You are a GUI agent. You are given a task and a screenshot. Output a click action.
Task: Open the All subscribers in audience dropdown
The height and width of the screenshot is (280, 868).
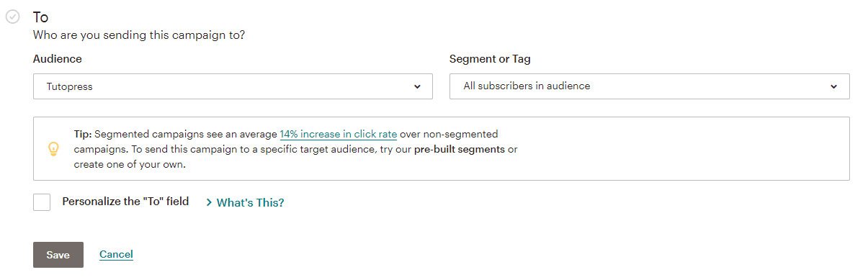pos(649,86)
